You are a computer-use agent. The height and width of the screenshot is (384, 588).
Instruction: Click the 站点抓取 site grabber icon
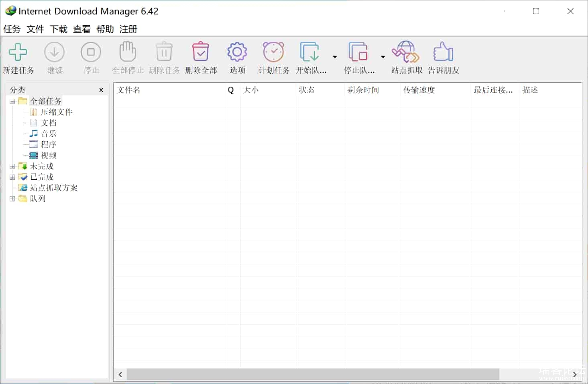pyautogui.click(x=406, y=53)
